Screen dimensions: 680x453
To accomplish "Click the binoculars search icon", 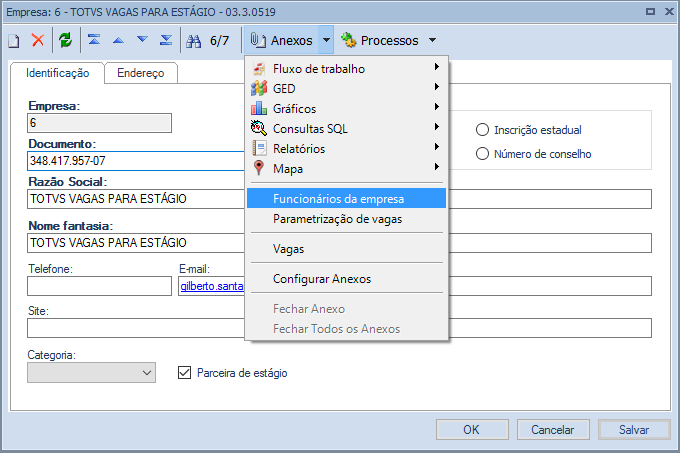I will 193,41.
